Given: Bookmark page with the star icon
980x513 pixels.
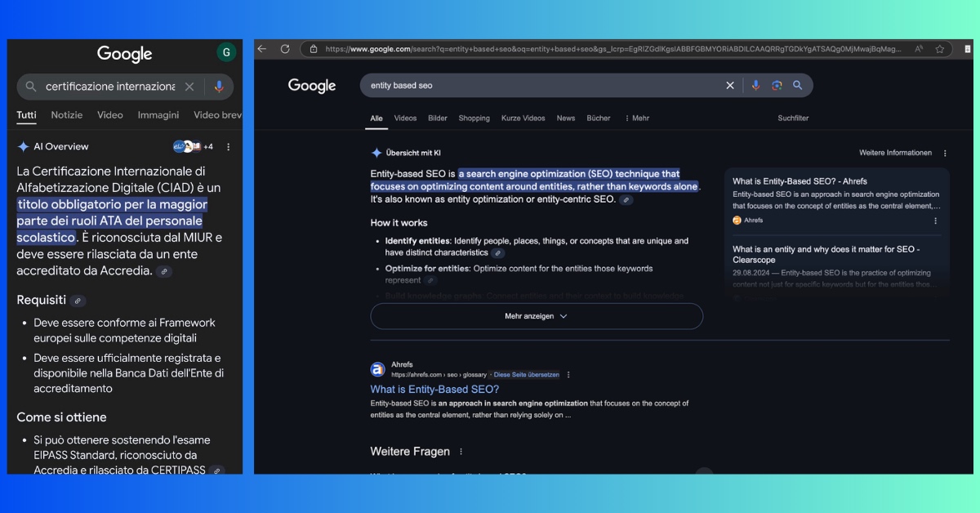Looking at the screenshot, I should [x=940, y=49].
